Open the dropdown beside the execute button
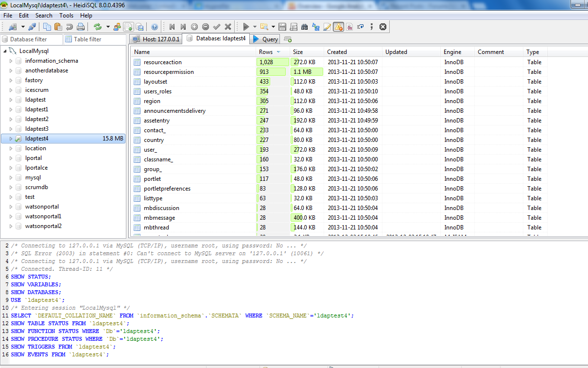The width and height of the screenshot is (588, 368). (x=255, y=27)
